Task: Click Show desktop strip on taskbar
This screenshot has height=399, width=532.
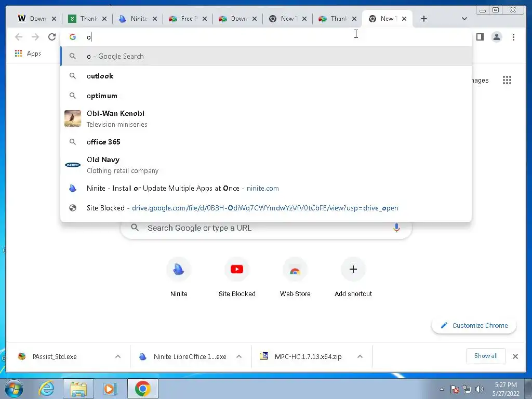Action: [528, 389]
